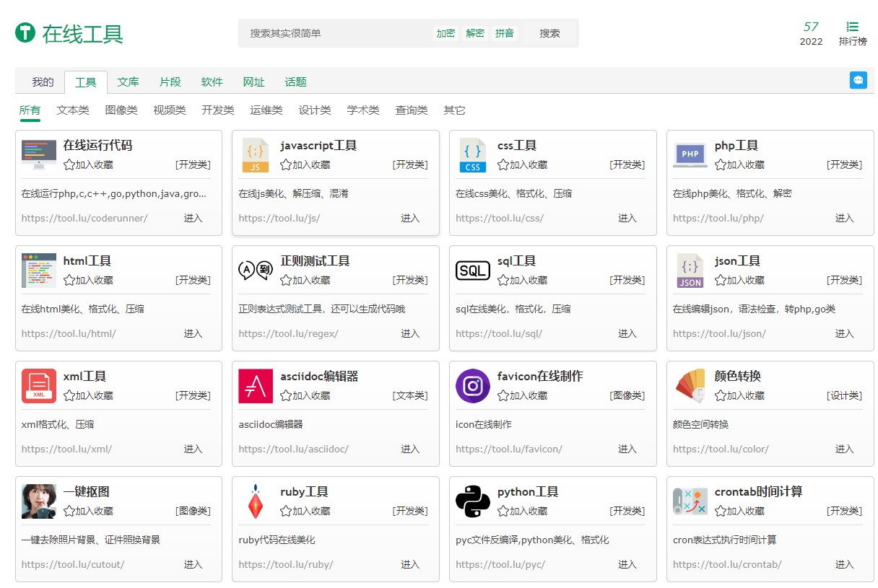
Task: Click the JSON file icon
Action: [x=690, y=271]
